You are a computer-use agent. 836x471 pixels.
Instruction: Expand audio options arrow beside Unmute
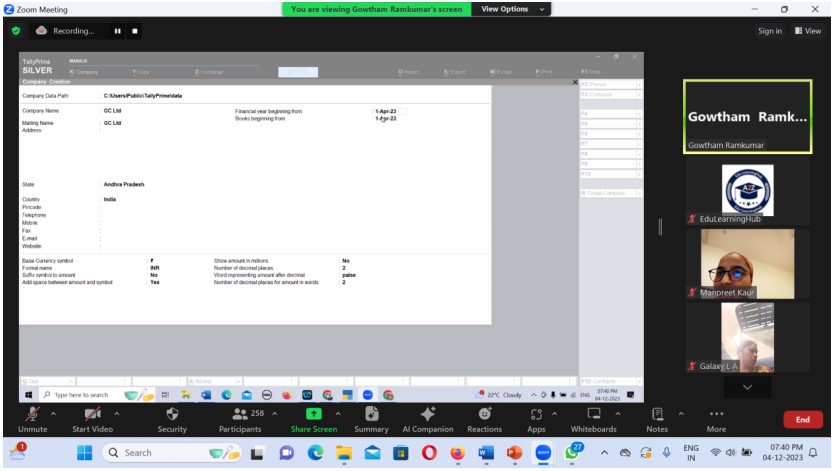click(x=52, y=413)
